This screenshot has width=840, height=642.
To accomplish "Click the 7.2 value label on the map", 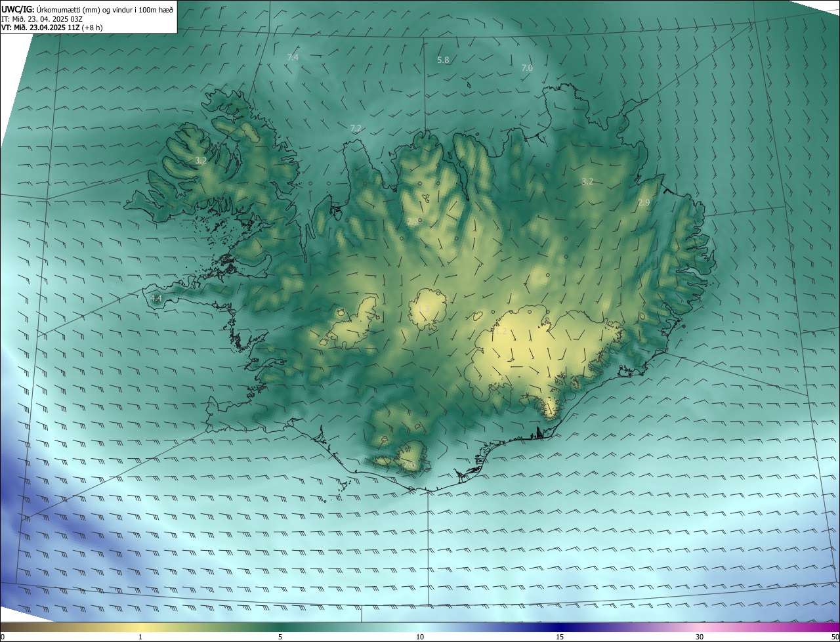I will click(x=356, y=128).
